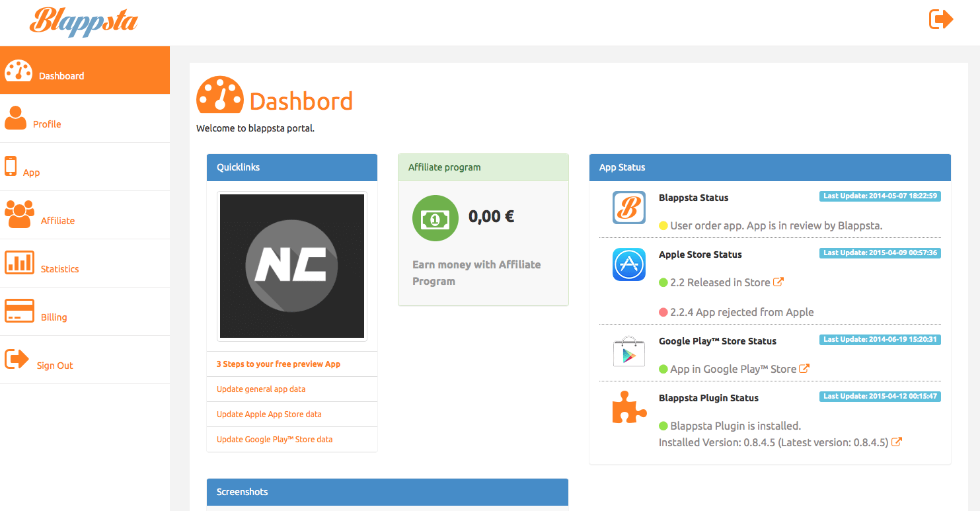The width and height of the screenshot is (980, 511).
Task: Click the Billing credit card icon
Action: [x=19, y=311]
